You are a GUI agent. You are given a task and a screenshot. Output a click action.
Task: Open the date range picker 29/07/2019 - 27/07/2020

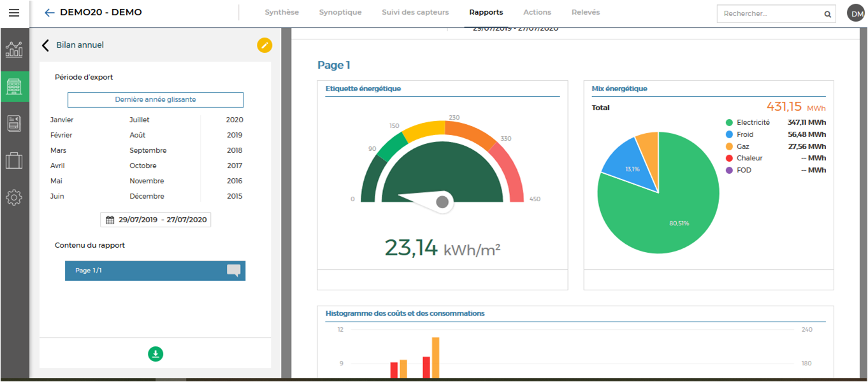pyautogui.click(x=156, y=220)
